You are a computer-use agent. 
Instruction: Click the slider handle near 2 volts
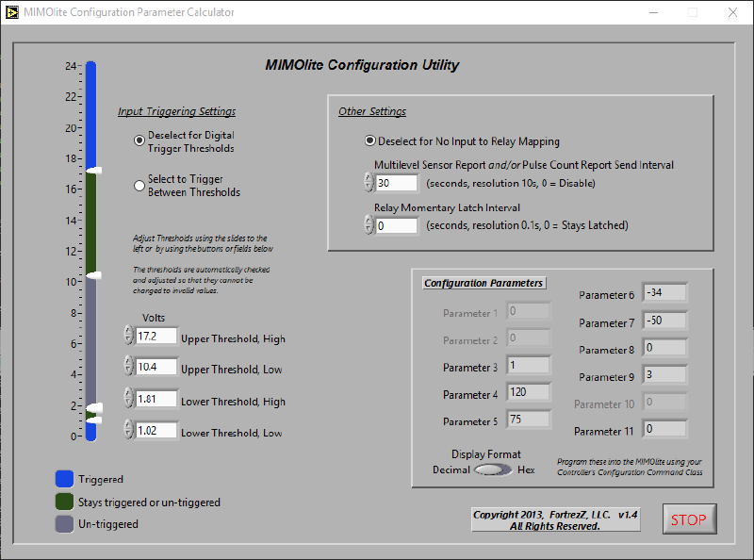(94, 408)
